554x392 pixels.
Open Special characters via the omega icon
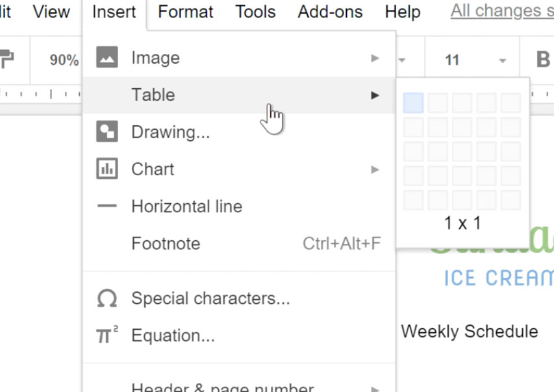pyautogui.click(x=108, y=299)
